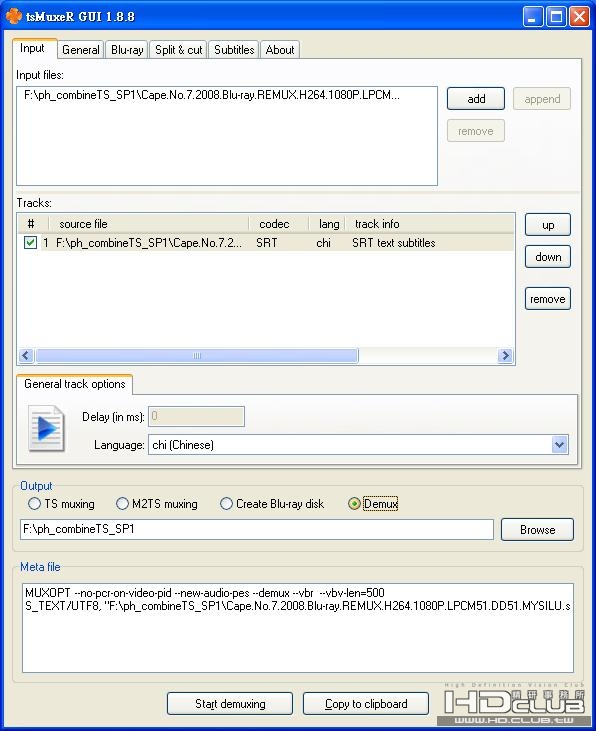Click the SRT codec cell
Viewport: 596px width, 731px height.
266,243
